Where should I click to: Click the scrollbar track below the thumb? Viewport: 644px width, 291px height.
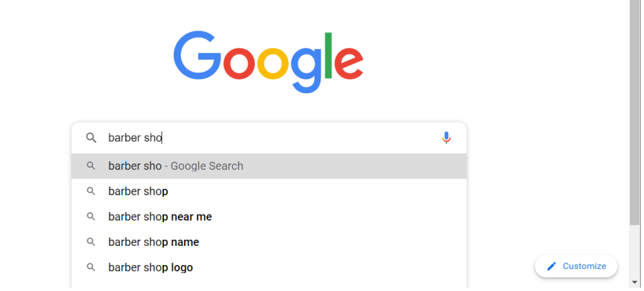pyautogui.click(x=635, y=250)
